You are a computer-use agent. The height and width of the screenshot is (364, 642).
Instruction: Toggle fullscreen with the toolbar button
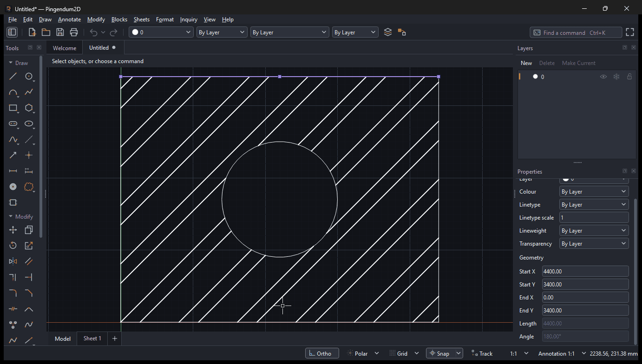point(630,32)
